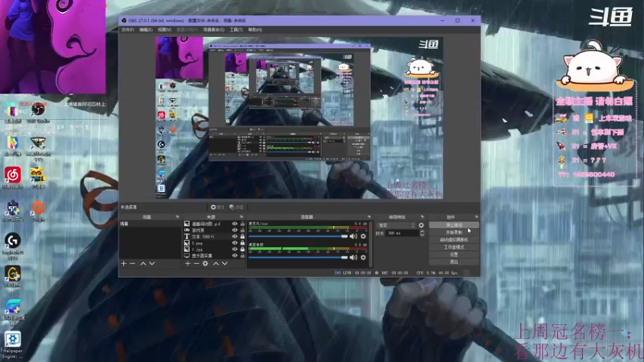Screen dimensions: 644x362
Task: Open the 帮助(H) menu
Action: coord(254,30)
